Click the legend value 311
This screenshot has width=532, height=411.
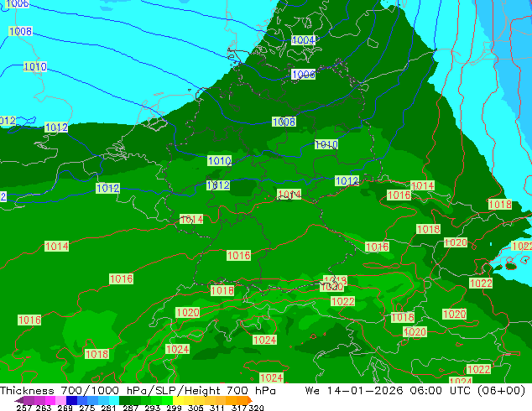[216, 408]
